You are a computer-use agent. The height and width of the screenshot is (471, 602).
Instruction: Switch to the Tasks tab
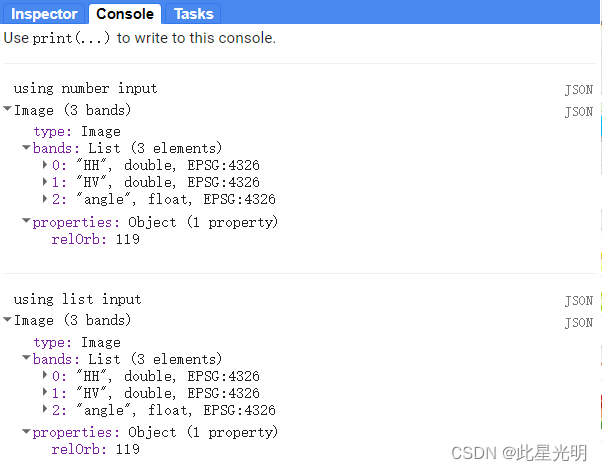coord(193,14)
